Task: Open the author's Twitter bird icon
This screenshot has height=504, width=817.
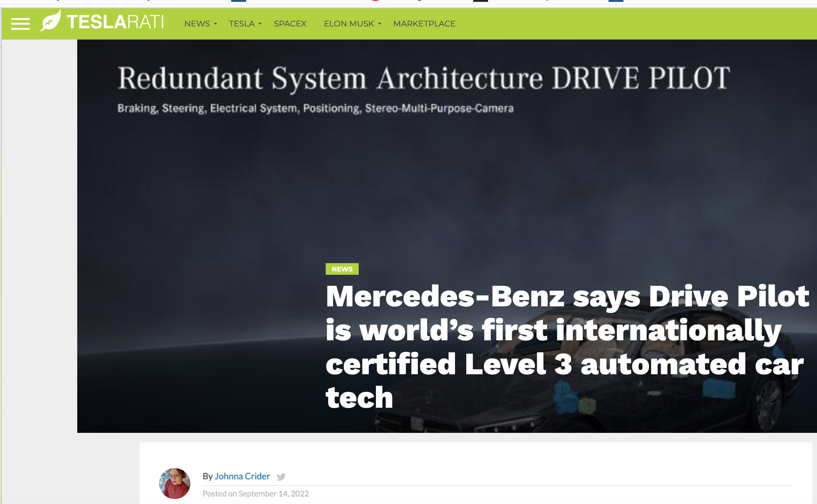Action: [x=281, y=477]
